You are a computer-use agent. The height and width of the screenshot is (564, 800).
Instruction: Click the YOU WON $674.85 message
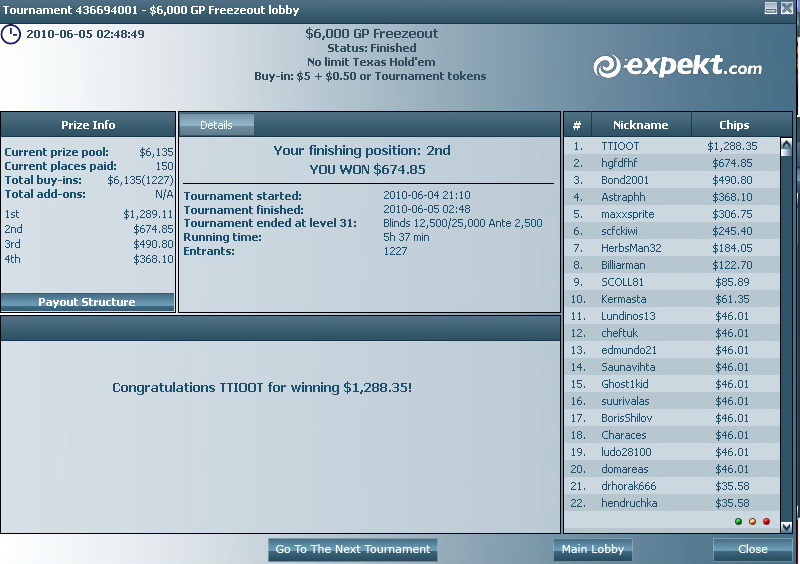coord(367,169)
